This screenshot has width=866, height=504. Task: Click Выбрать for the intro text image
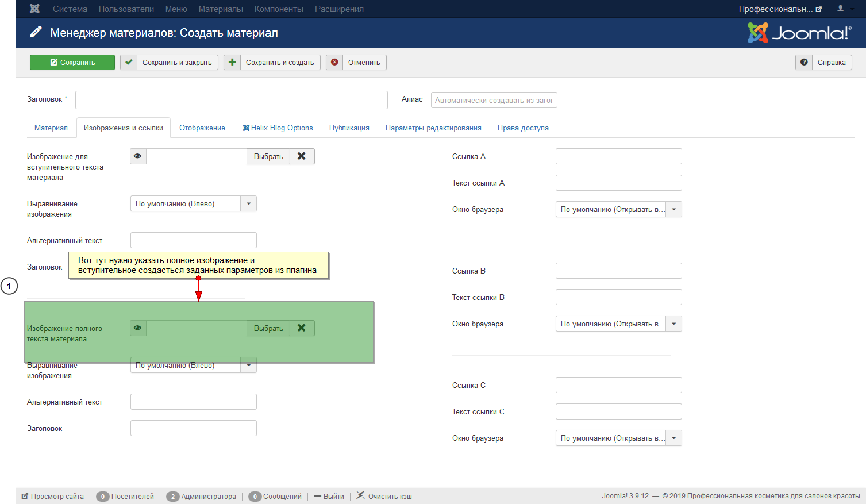[x=268, y=156]
